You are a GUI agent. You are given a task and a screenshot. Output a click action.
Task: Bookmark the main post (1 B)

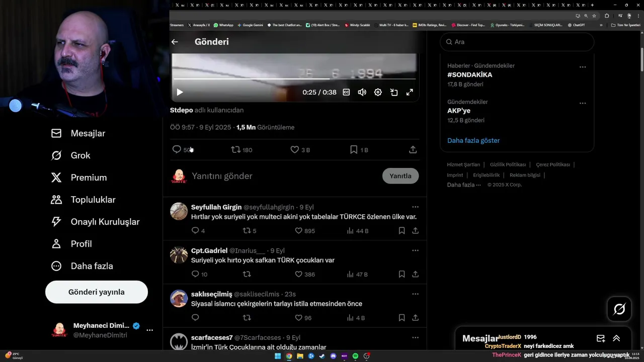(359, 149)
